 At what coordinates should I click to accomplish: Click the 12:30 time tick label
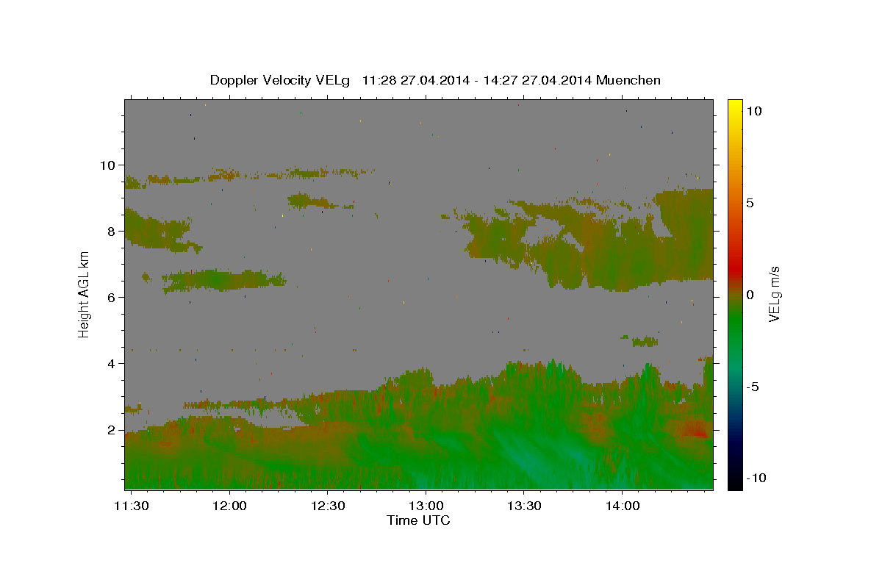click(327, 506)
